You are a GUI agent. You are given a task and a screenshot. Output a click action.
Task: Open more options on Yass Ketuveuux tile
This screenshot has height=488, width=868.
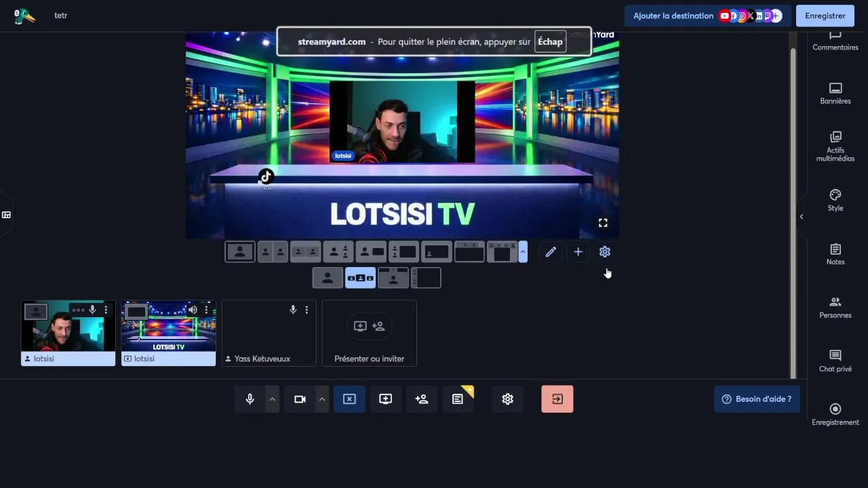pyautogui.click(x=307, y=310)
